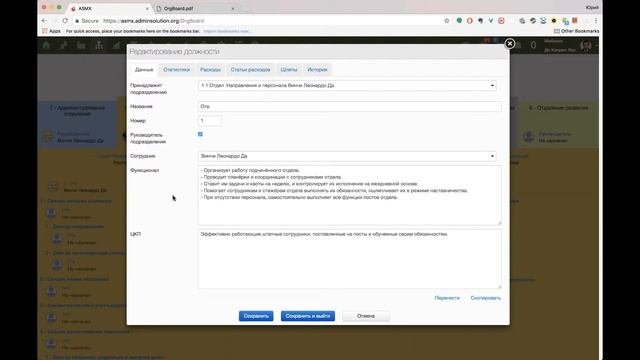Switch to the OrgBoard.pdf browser tab
This screenshot has width=640, height=360.
tap(192, 9)
